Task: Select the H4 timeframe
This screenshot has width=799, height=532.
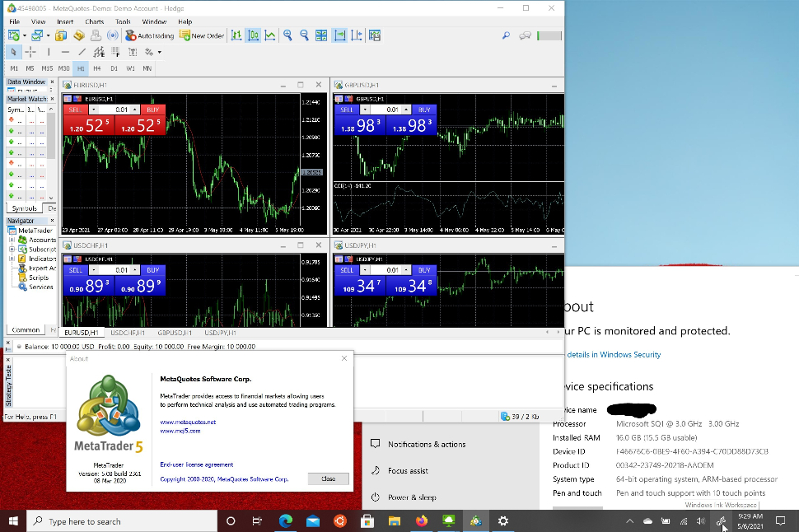Action: (97, 68)
